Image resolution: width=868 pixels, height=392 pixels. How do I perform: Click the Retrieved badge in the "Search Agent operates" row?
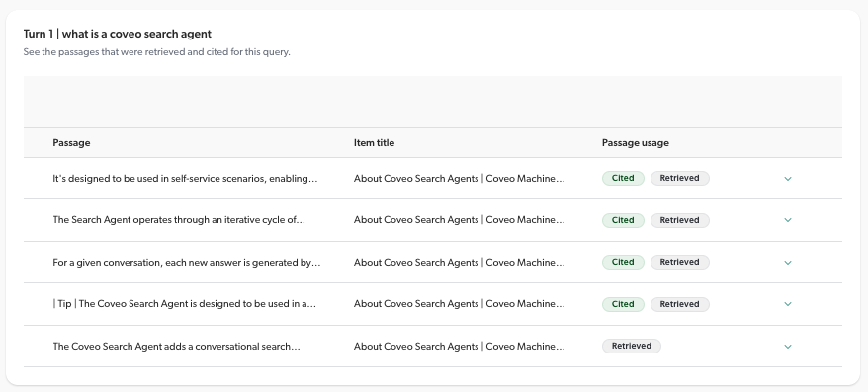click(x=680, y=220)
